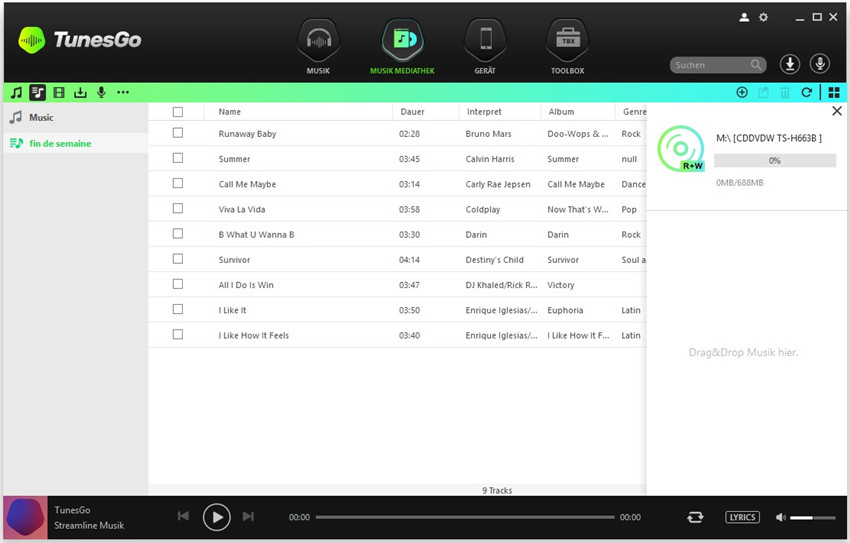Screen dimensions: 850x543
Task: Switch to grid view icon
Action: 834,93
